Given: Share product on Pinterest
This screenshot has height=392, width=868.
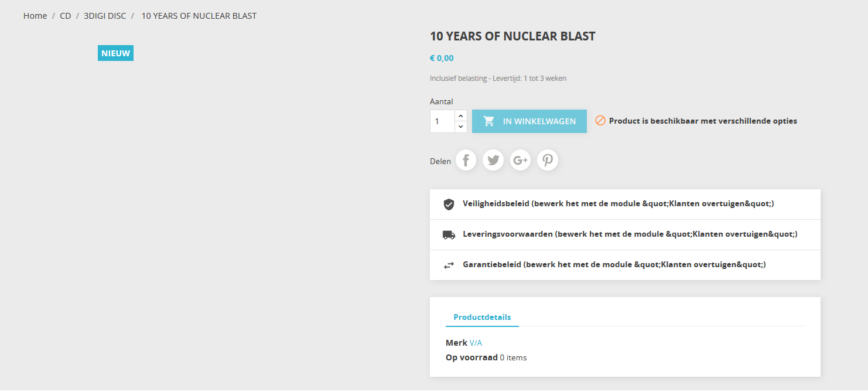Looking at the screenshot, I should [548, 160].
